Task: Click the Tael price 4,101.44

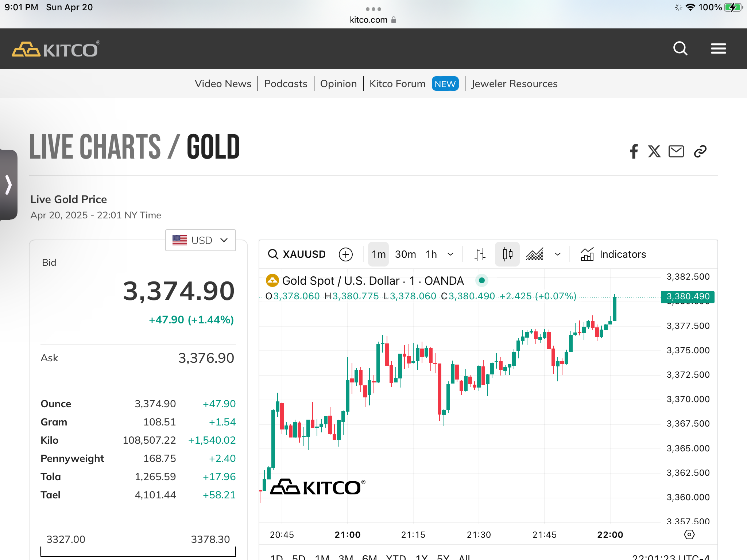Action: 155,495
